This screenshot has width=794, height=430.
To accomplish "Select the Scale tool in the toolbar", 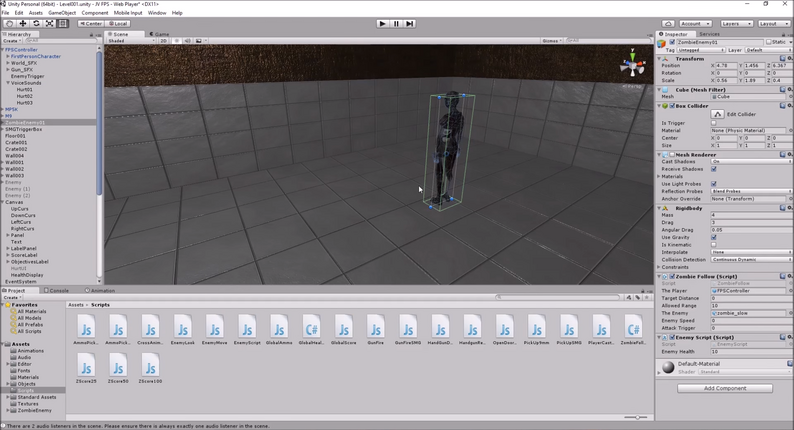I will [49, 23].
